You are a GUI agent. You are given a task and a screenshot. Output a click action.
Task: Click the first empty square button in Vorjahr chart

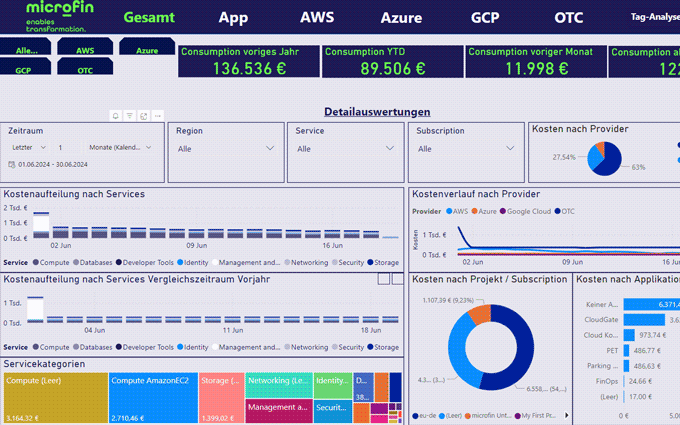(x=383, y=279)
